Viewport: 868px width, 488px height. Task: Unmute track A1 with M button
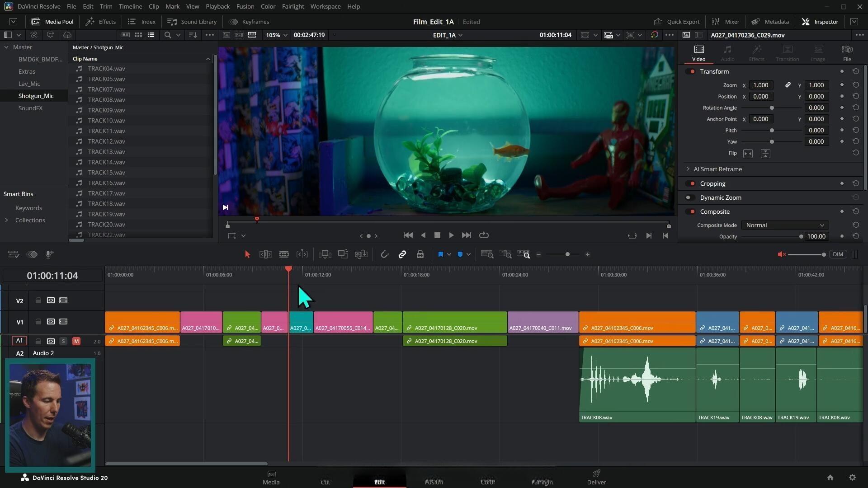[76, 341]
